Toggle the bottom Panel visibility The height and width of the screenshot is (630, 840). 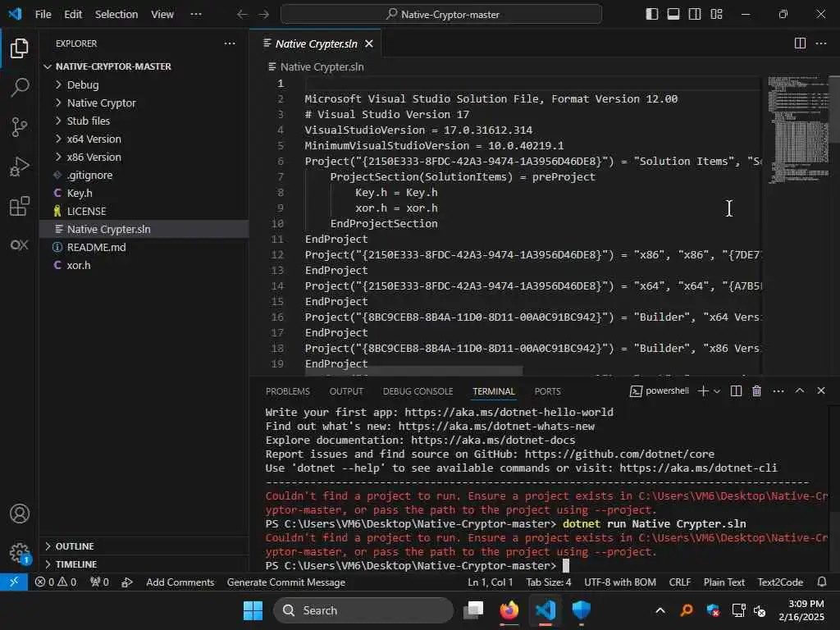click(x=673, y=14)
